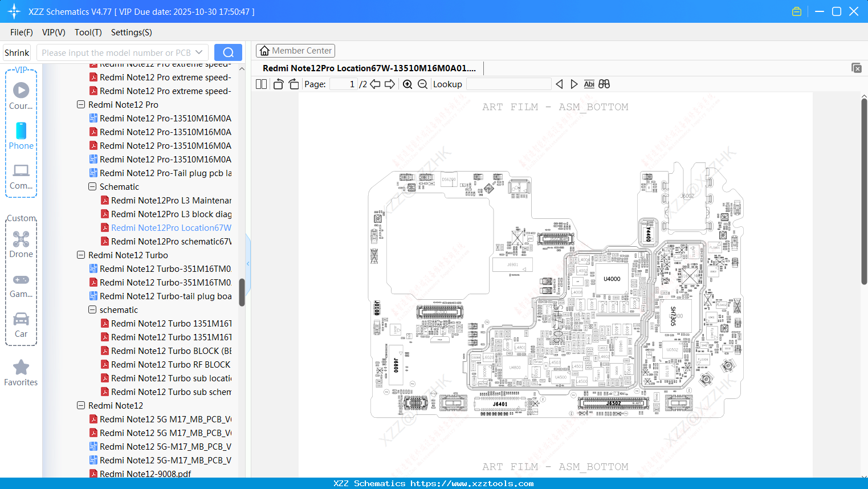
Task: Toggle the two-page view mode
Action: 261,84
